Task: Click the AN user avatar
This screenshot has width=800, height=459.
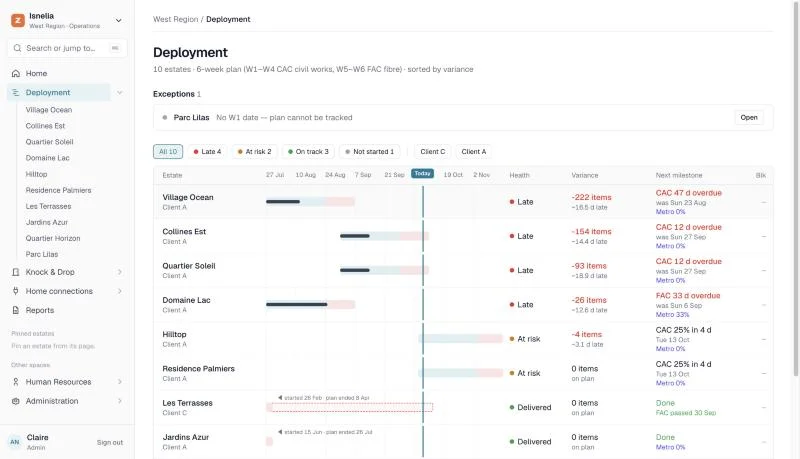Action: 15,442
